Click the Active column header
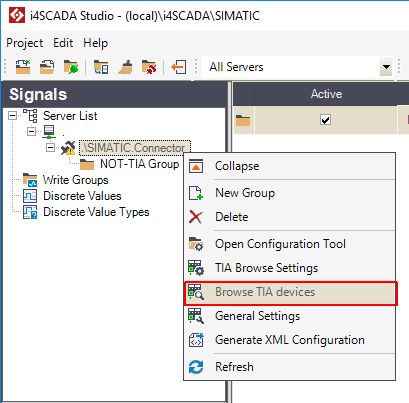 326,94
